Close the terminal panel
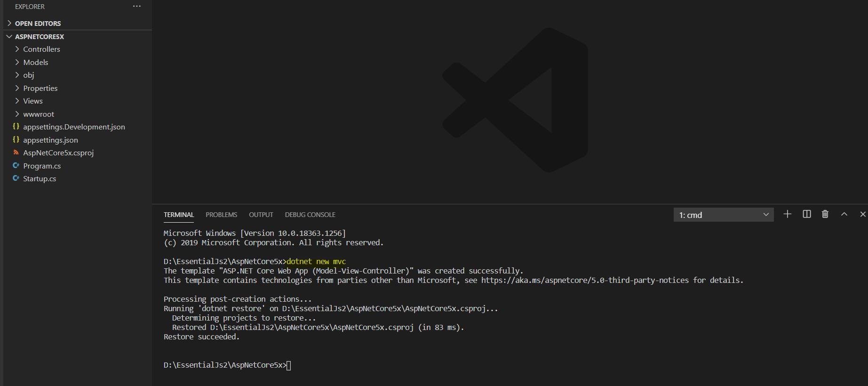This screenshot has height=386, width=868. click(x=862, y=214)
